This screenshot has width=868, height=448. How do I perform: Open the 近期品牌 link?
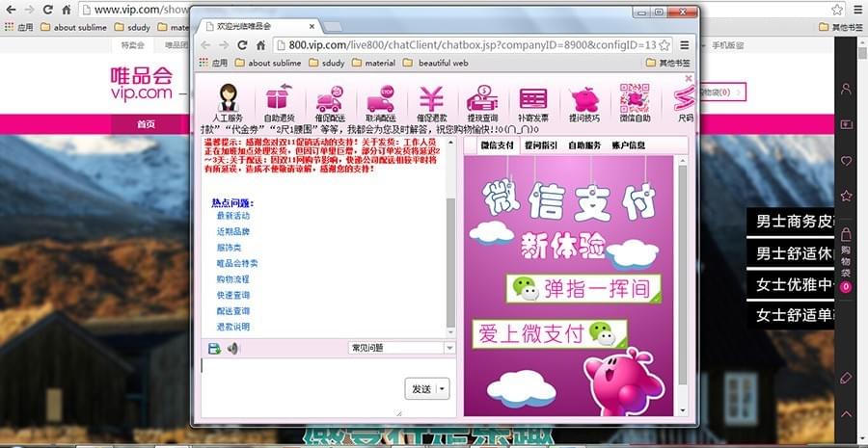point(233,232)
